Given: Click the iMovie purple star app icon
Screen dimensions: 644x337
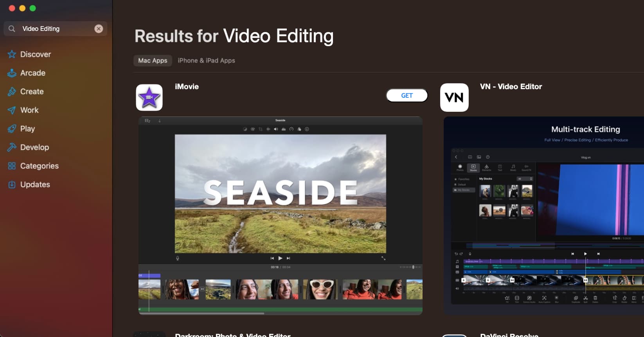Looking at the screenshot, I should 149,97.
